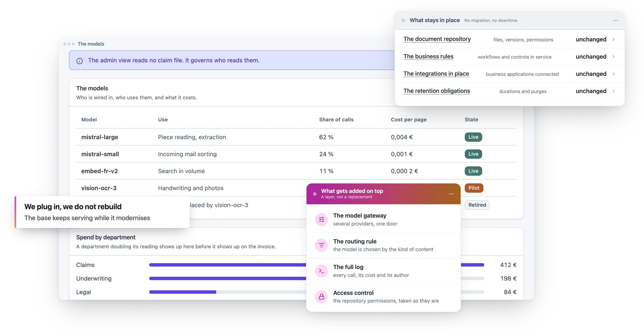Select The full log item
Viewport: 644px width, 334px height.
pyautogui.click(x=383, y=271)
